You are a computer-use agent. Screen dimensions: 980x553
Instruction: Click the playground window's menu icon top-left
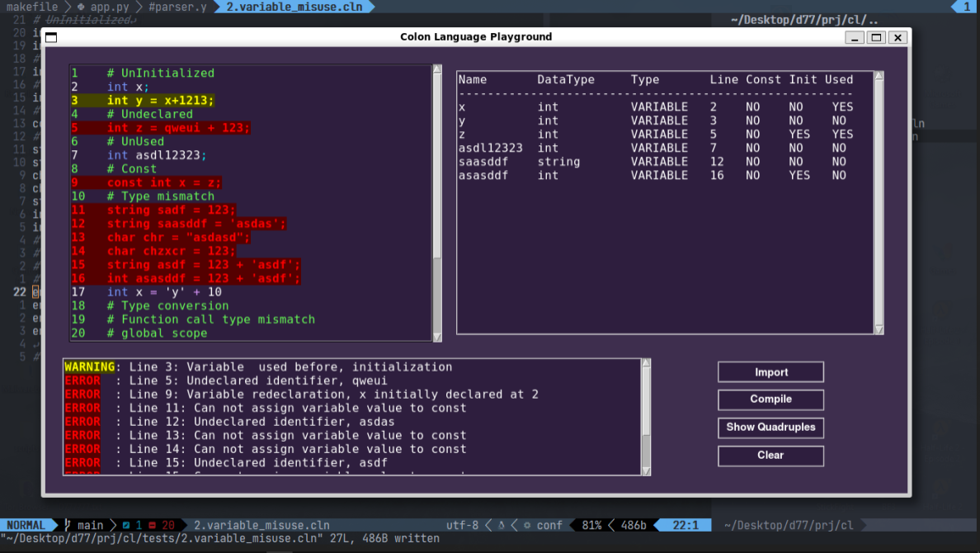tap(50, 37)
